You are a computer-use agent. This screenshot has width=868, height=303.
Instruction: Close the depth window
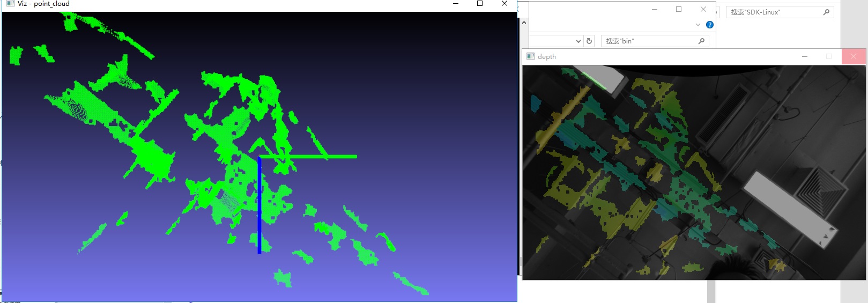click(854, 56)
